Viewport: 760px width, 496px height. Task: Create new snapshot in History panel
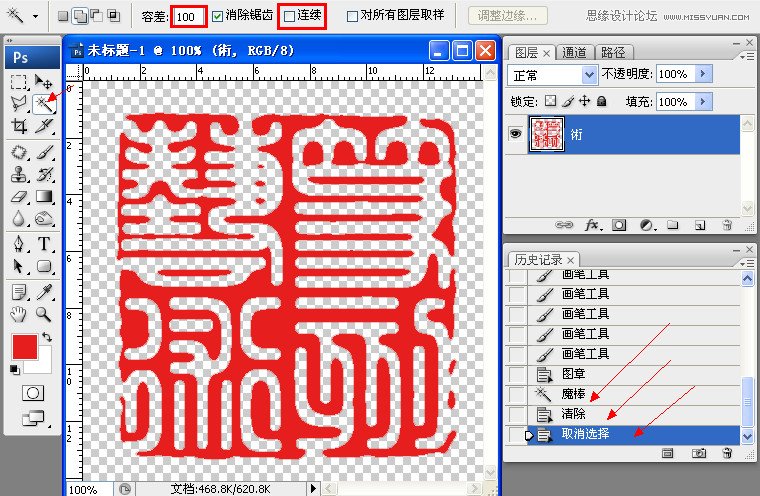click(x=698, y=453)
